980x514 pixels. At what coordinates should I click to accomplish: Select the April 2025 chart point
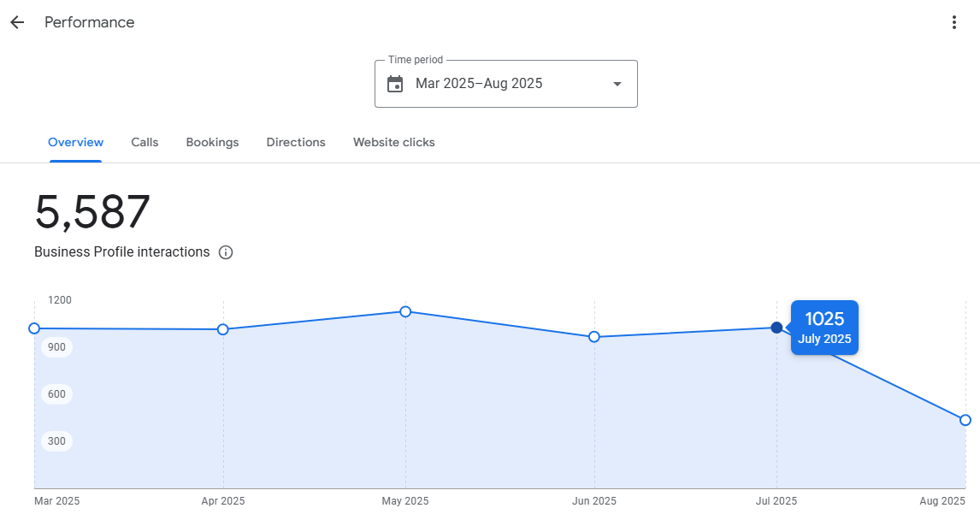pos(223,329)
